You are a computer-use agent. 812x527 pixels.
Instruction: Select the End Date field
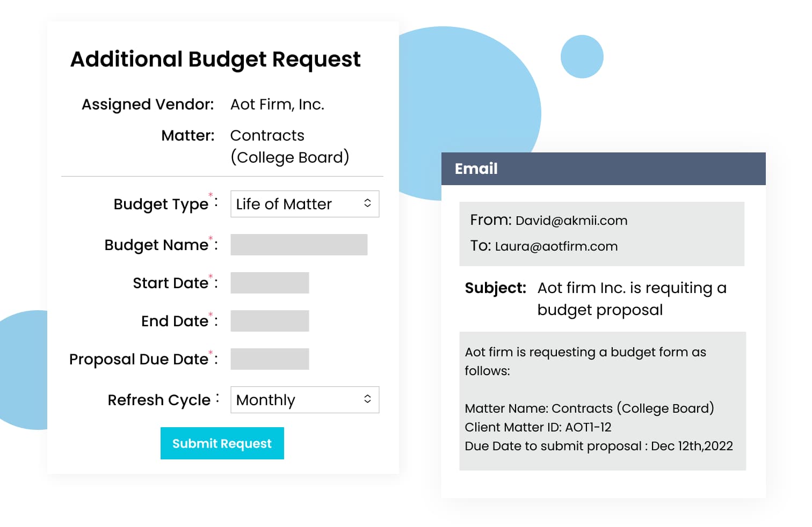click(270, 321)
